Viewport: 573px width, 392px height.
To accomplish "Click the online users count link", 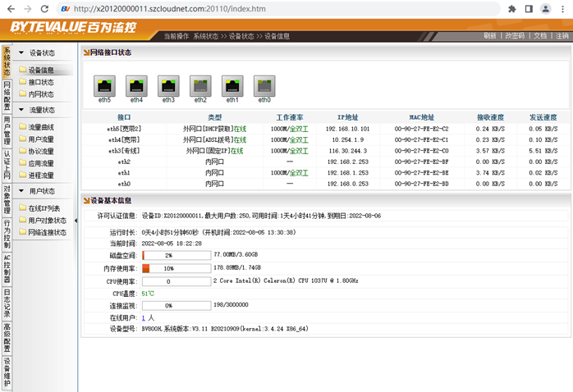I will click(x=144, y=317).
